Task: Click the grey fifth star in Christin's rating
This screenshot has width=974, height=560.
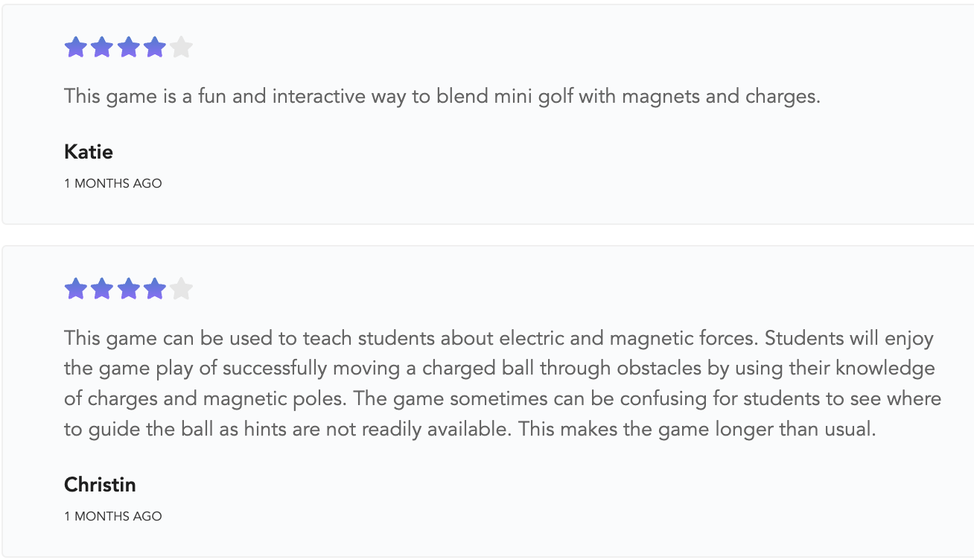Action: (181, 288)
